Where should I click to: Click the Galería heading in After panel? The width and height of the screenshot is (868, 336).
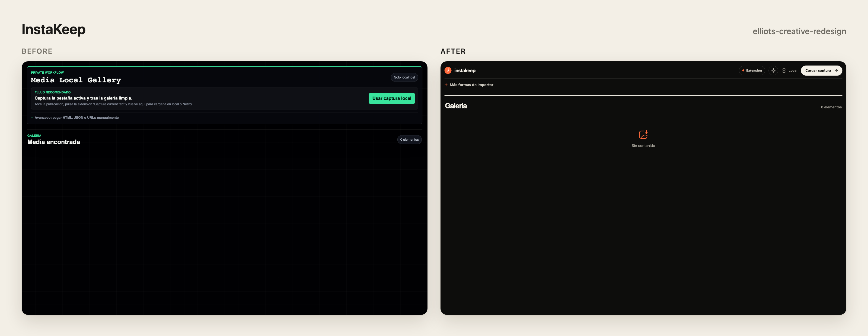pyautogui.click(x=456, y=106)
